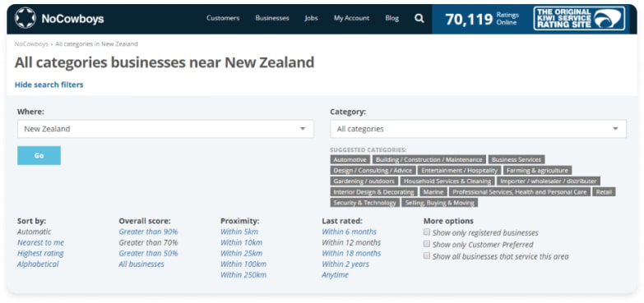Open the Businesses menu

pos(272,18)
